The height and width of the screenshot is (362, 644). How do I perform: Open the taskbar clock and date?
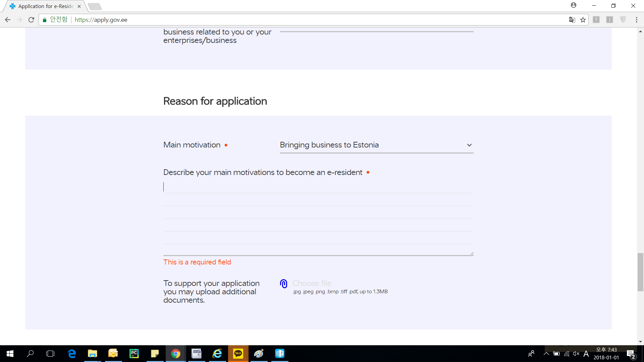click(x=606, y=354)
